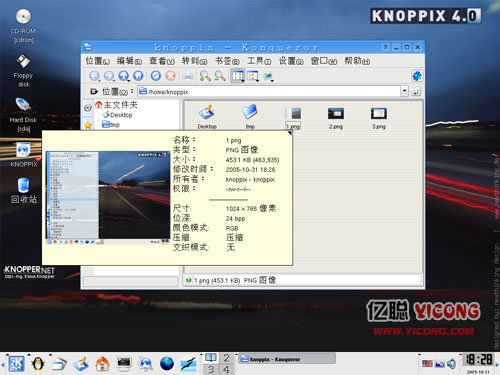500x375 pixels.
Task: Open the Hard Disk [sda] desktop icon
Action: pos(23,115)
